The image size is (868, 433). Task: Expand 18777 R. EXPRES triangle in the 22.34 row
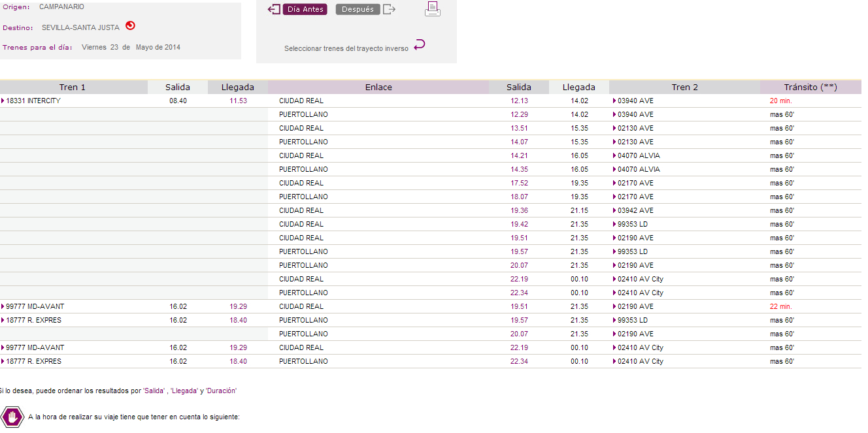coord(3,361)
